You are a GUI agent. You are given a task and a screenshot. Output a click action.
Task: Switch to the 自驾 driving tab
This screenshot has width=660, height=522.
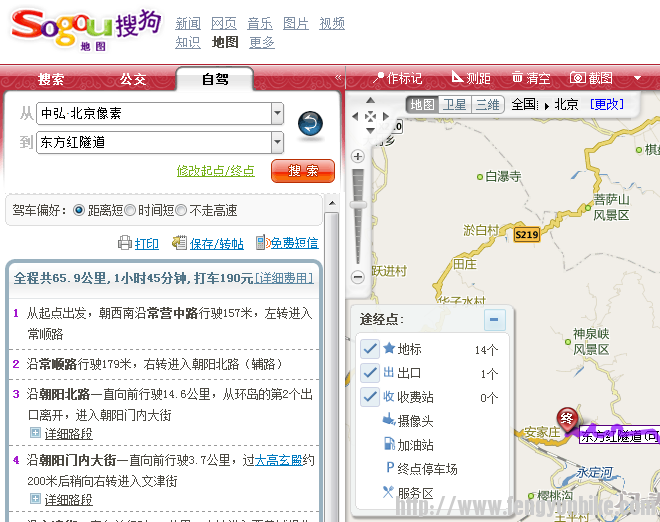(215, 79)
